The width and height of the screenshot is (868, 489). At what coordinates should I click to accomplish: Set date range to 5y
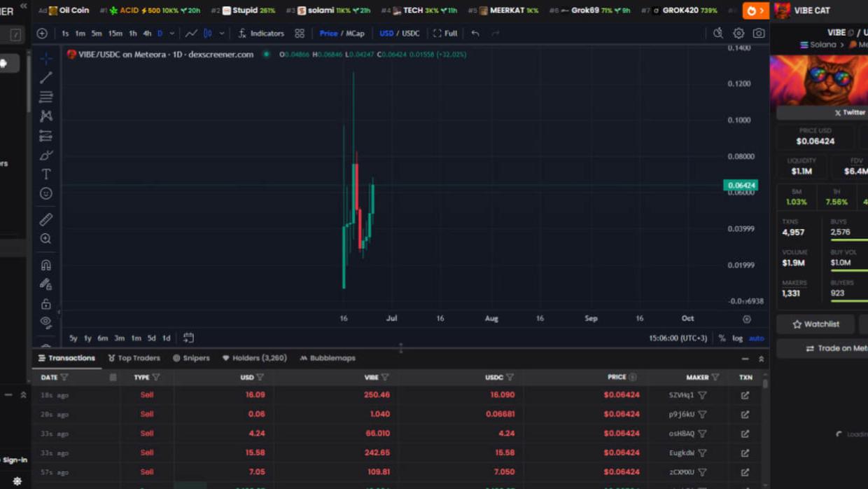point(73,338)
